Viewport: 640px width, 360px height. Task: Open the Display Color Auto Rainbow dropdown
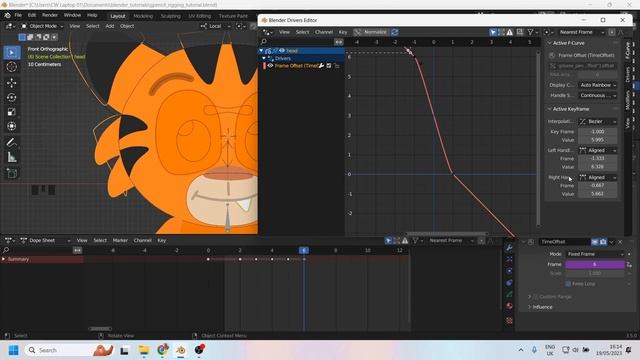598,85
